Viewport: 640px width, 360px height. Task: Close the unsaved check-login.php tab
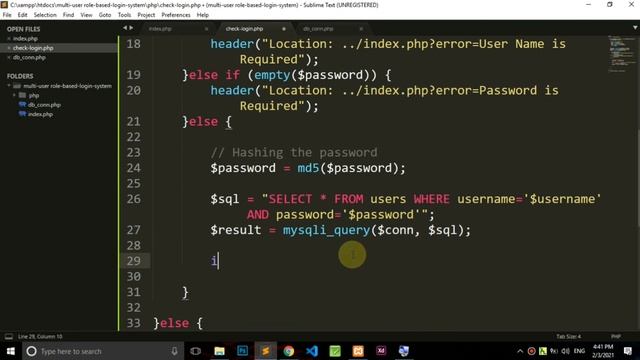pyautogui.click(x=284, y=29)
